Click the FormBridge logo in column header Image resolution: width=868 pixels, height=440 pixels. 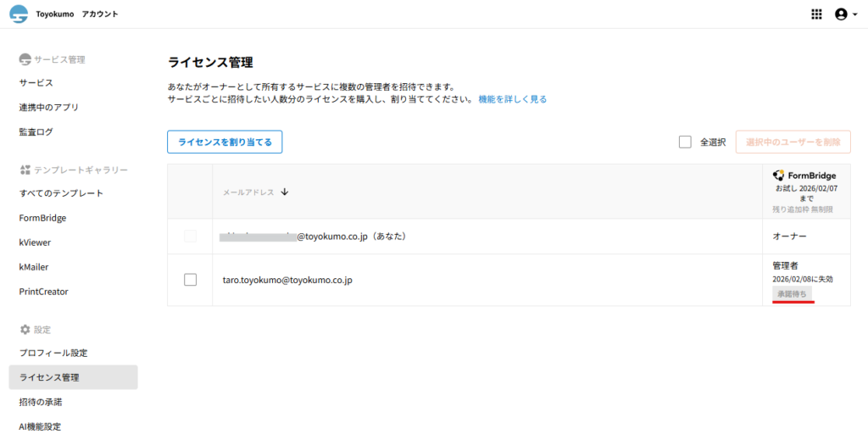778,175
